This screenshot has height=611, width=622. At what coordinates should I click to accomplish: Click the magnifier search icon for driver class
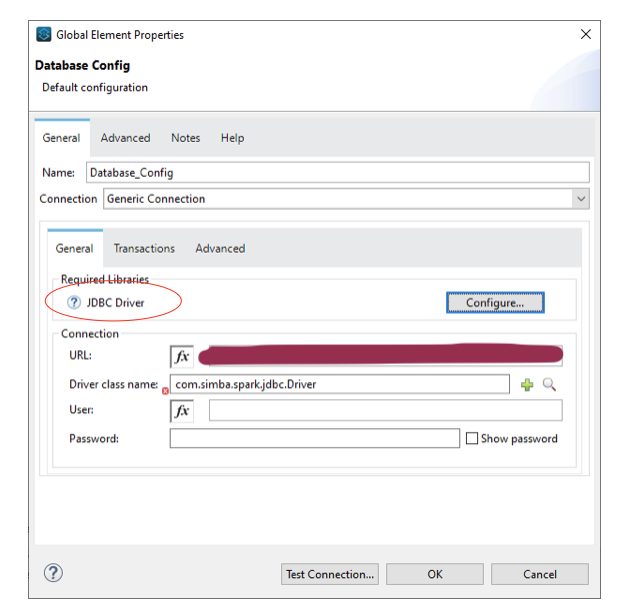pyautogui.click(x=549, y=384)
